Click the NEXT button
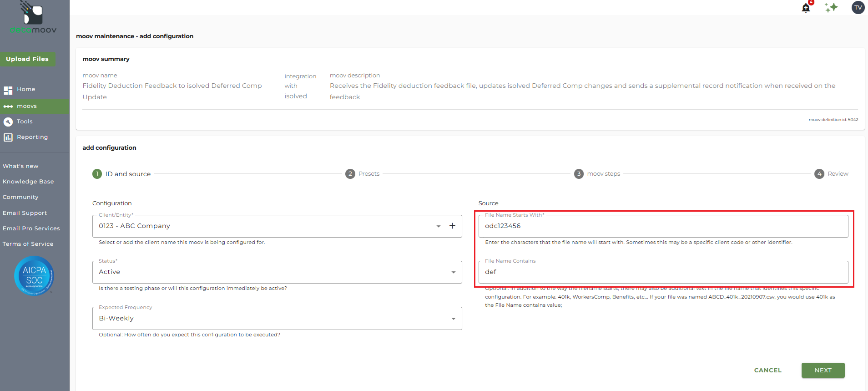Image resolution: width=868 pixels, height=391 pixels. (823, 371)
